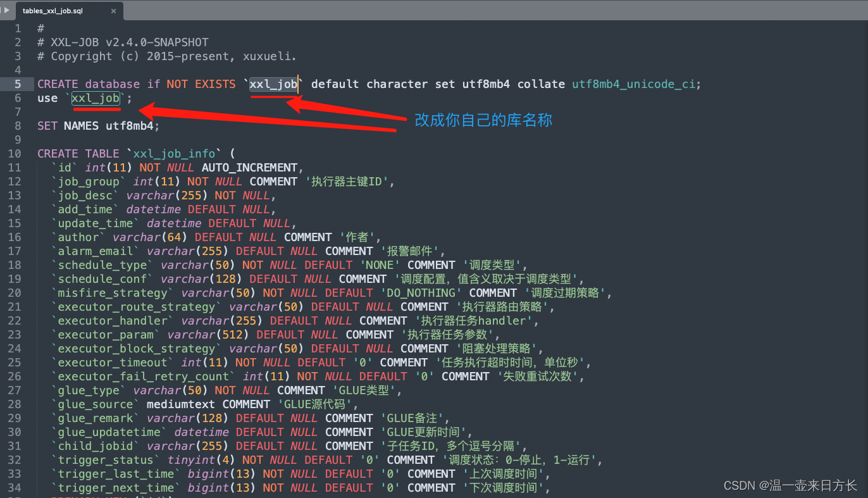Click the `trigger_last_time` column name
Image resolution: width=868 pixels, height=498 pixels.
[x=116, y=474]
